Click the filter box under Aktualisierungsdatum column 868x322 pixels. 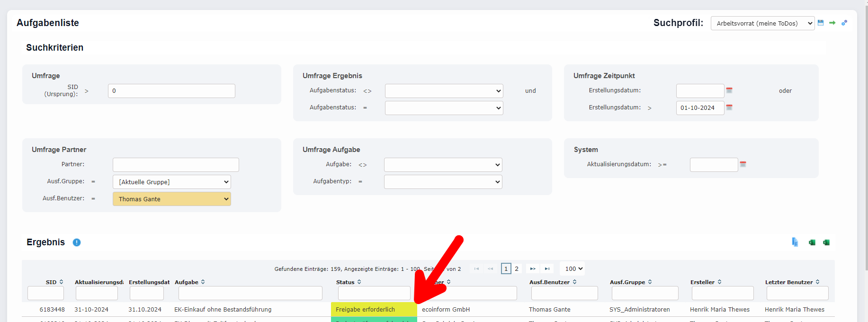pos(97,293)
